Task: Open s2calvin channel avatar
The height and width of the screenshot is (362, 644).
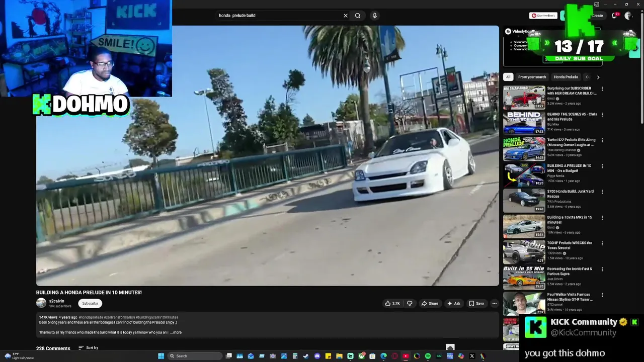Action: (41, 303)
